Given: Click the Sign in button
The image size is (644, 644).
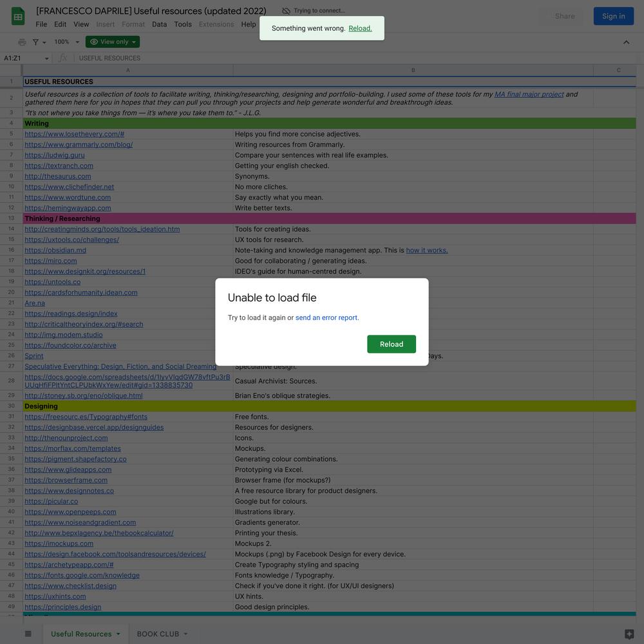Looking at the screenshot, I should point(613,16).
